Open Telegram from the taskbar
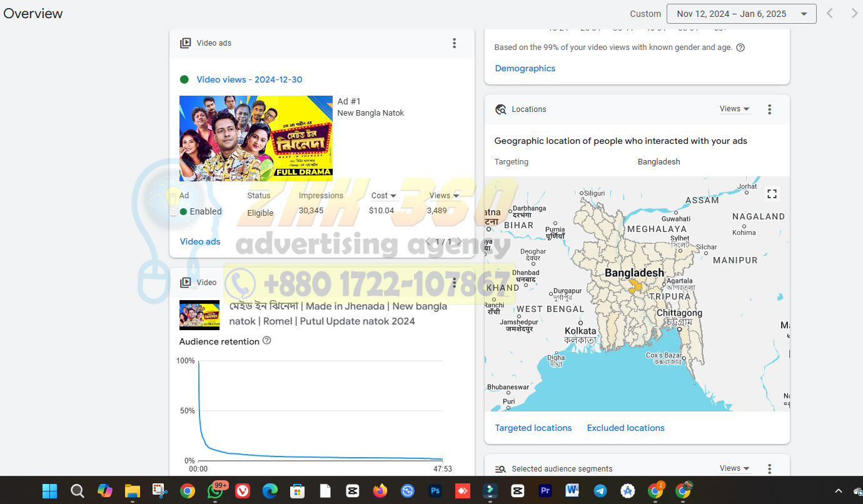The width and height of the screenshot is (863, 504). pos(600,491)
